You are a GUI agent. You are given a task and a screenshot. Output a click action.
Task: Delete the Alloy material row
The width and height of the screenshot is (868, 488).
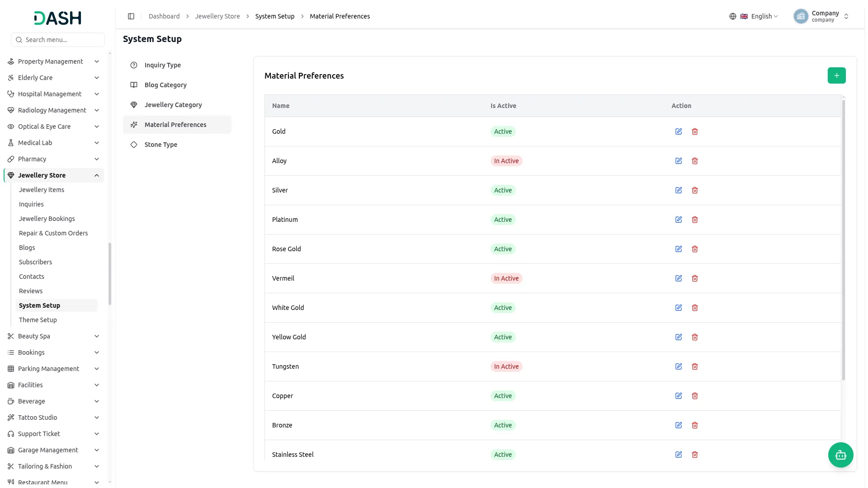(695, 161)
